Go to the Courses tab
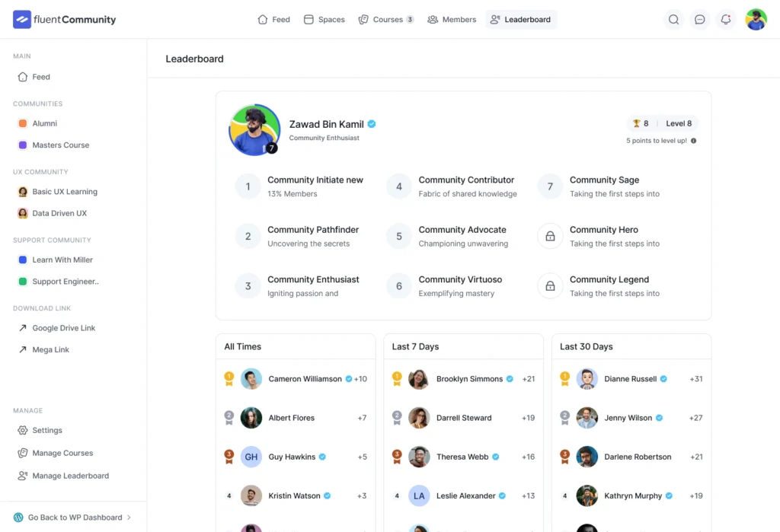 [x=385, y=19]
